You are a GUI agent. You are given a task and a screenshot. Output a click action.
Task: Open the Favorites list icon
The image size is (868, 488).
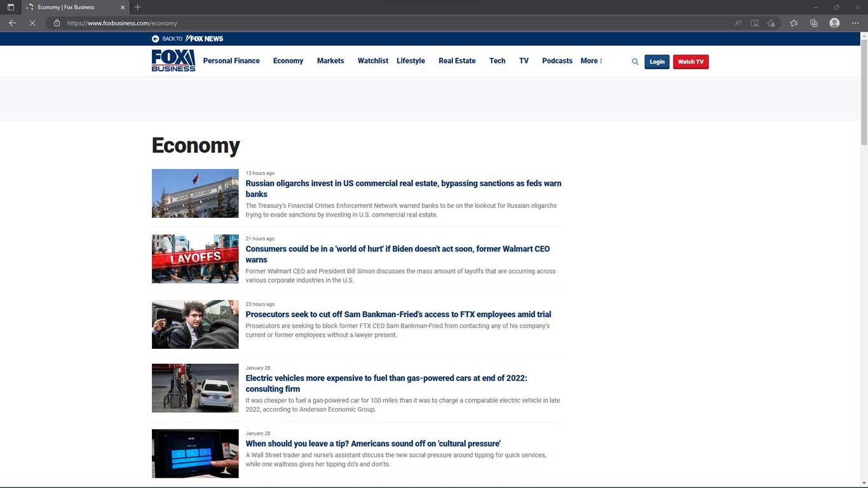[x=794, y=23]
